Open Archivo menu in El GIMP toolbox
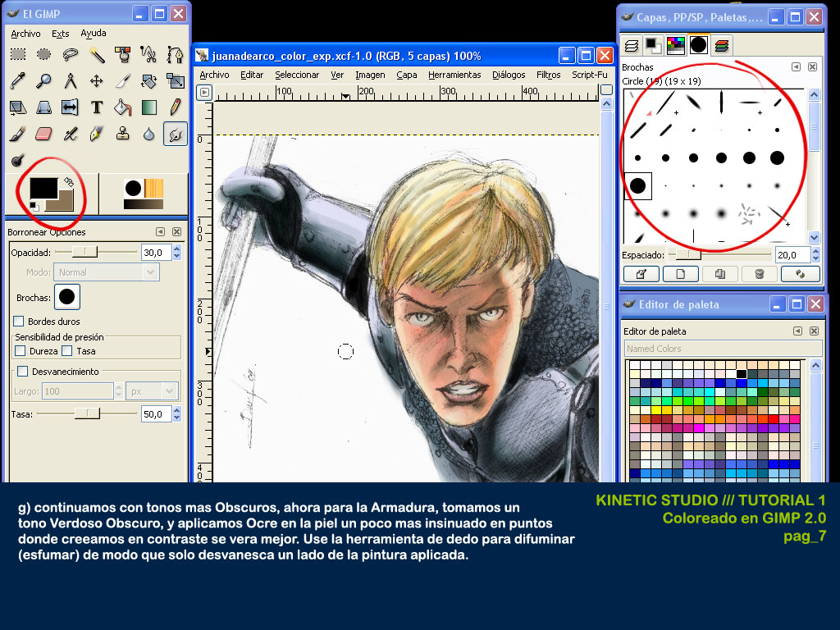Image resolution: width=840 pixels, height=630 pixels. [25, 33]
